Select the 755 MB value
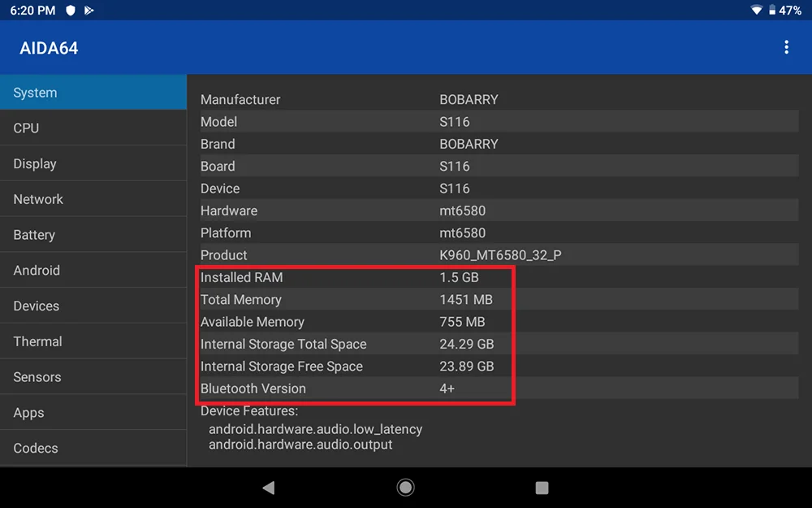This screenshot has width=812, height=508. [462, 323]
